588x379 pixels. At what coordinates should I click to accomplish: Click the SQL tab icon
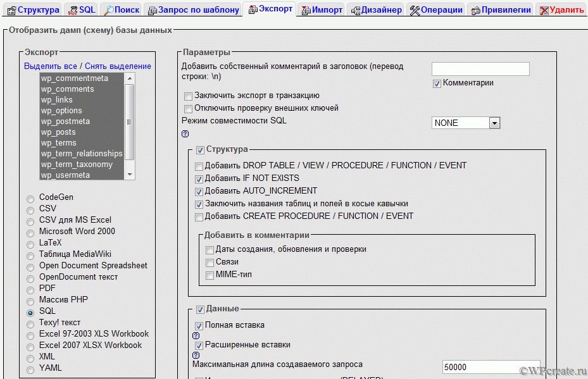coord(73,11)
